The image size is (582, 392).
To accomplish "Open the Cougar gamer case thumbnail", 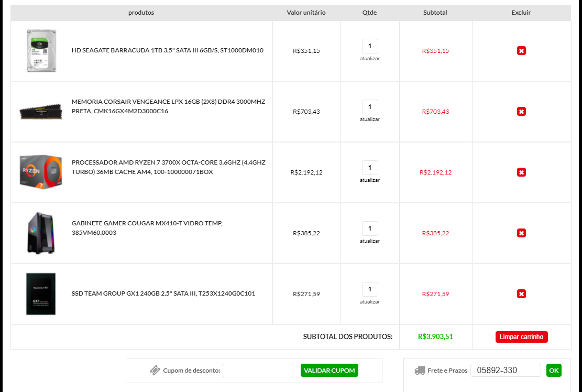I will 41,233.
